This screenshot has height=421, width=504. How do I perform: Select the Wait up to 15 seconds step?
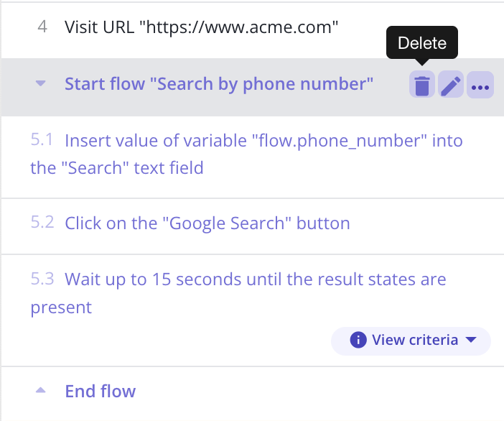point(255,279)
